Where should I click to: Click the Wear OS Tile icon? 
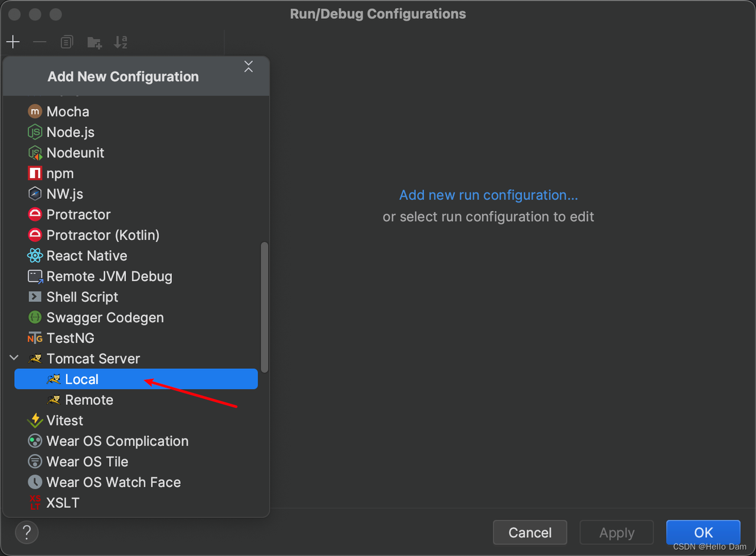click(35, 462)
